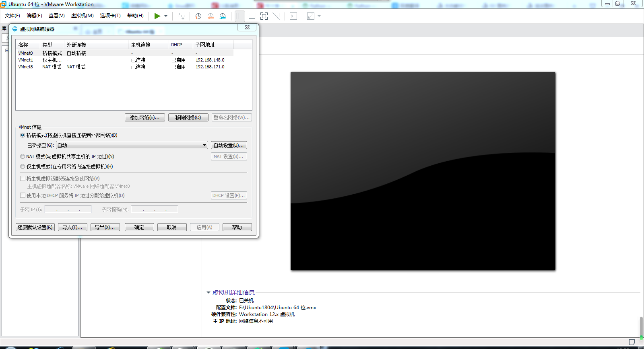Open snapshot manager wrench-clock icon

(x=223, y=16)
